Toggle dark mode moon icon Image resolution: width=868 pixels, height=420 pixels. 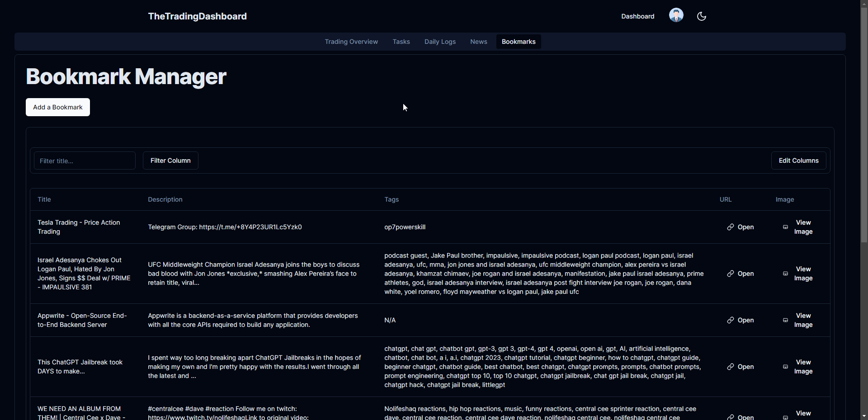pos(702,16)
